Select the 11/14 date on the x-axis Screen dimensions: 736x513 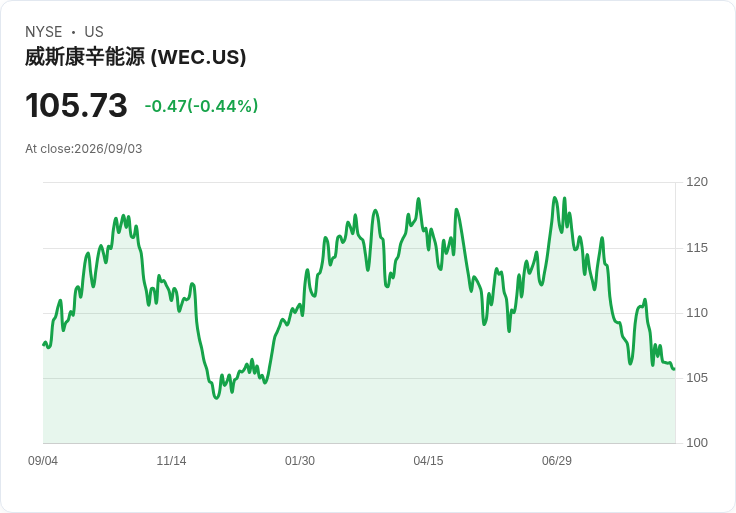coord(171,461)
